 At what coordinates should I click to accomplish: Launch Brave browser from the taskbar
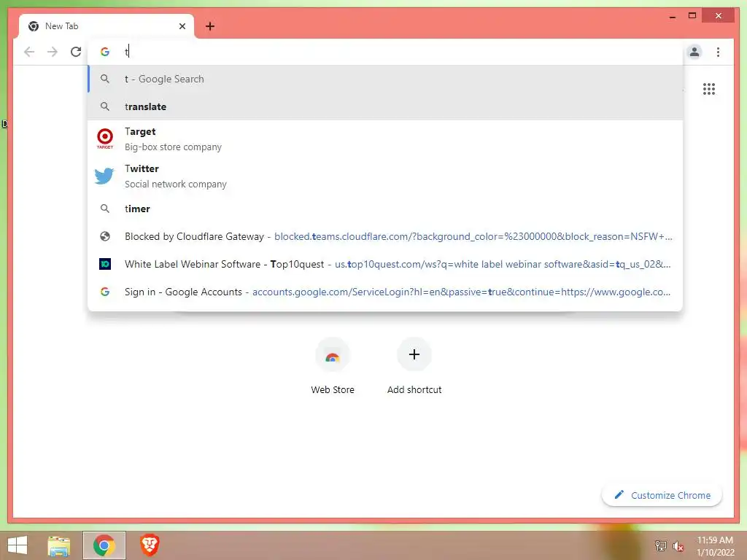click(x=149, y=545)
